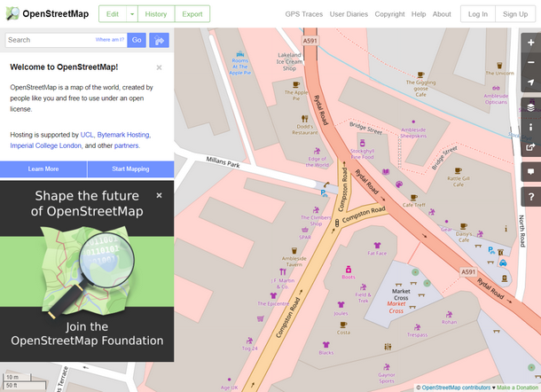This screenshot has height=392, width=541.
Task: Click Rooms At The Apple Pie icon
Action: [240, 54]
